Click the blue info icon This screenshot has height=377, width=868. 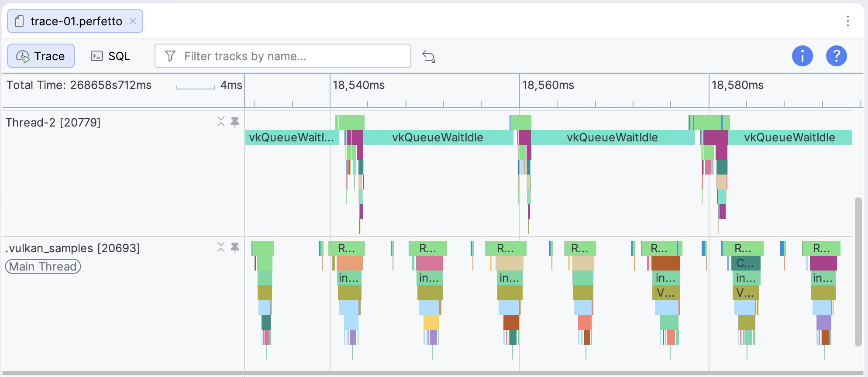pyautogui.click(x=802, y=56)
